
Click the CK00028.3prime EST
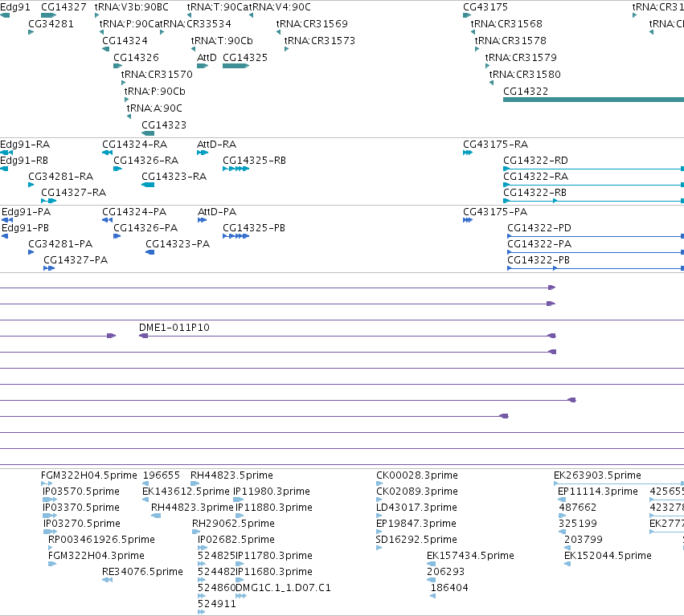[x=379, y=483]
